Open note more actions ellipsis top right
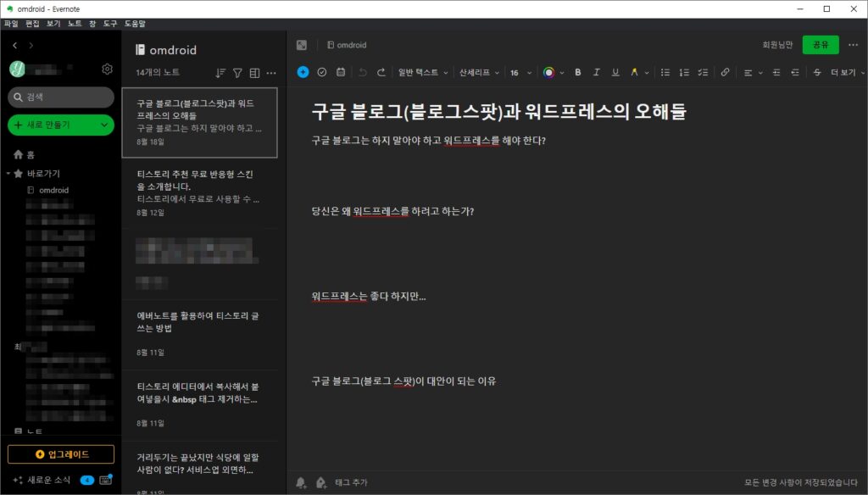Image resolution: width=868 pixels, height=495 pixels. pyautogui.click(x=853, y=45)
